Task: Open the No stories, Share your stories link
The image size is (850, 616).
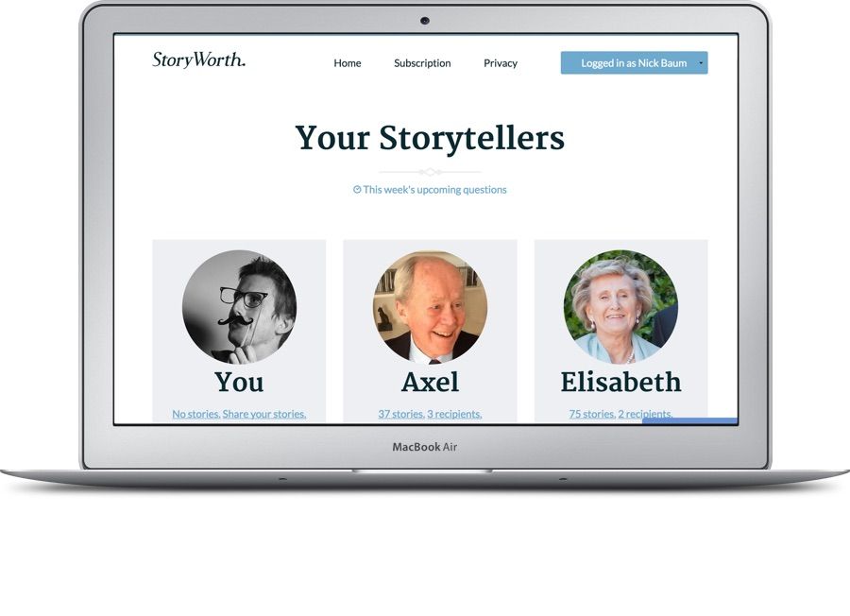Action: pos(239,414)
